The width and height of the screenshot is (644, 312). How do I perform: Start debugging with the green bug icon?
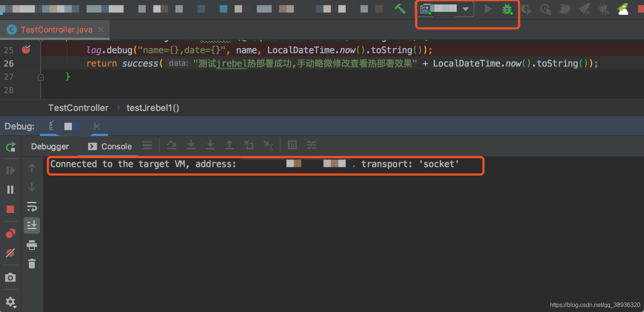(x=507, y=9)
